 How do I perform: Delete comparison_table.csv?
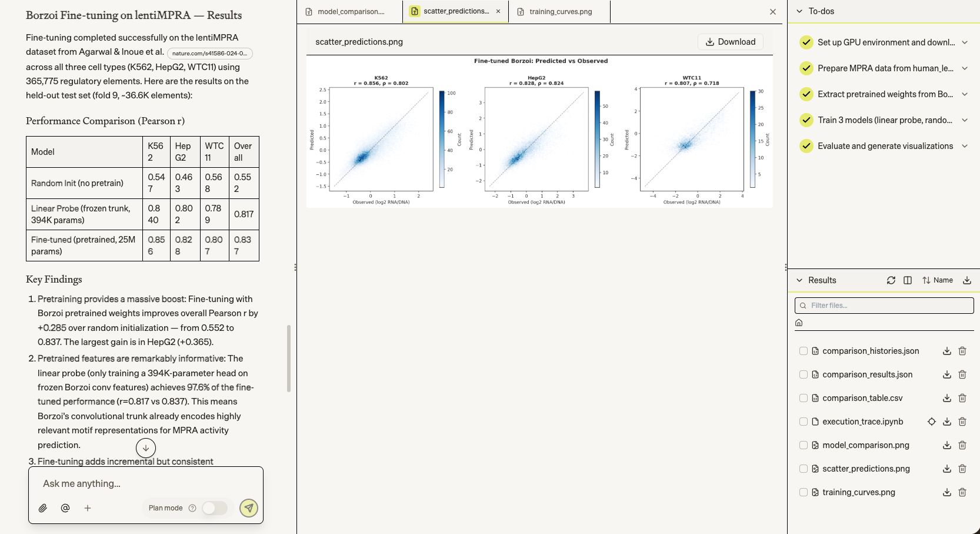tap(962, 398)
